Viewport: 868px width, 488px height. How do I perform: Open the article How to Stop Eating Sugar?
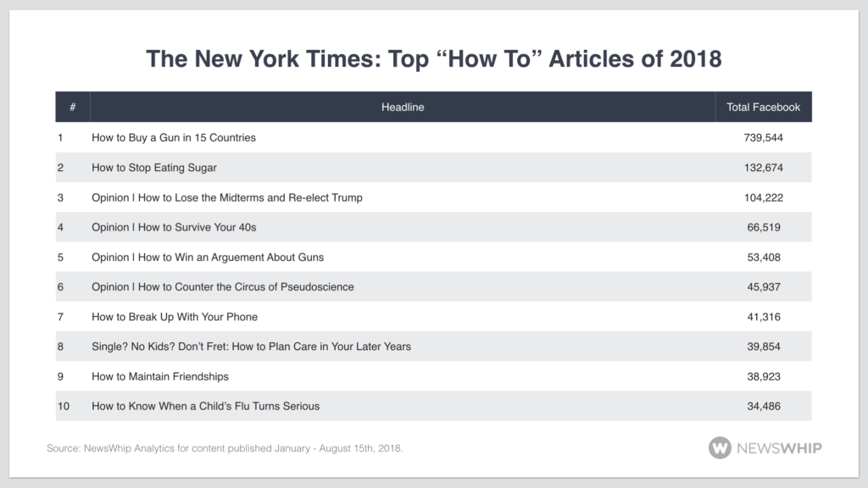pos(153,167)
